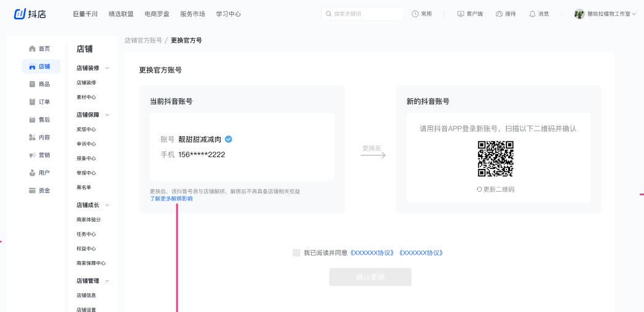Click 更新二维码 to refresh QR code
The width and height of the screenshot is (644, 312).
coord(495,189)
